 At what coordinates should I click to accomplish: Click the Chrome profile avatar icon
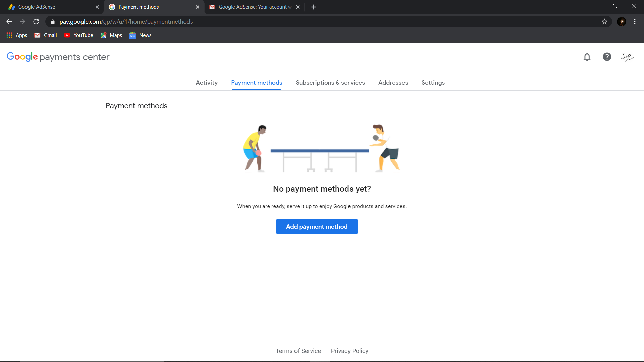[x=621, y=22]
